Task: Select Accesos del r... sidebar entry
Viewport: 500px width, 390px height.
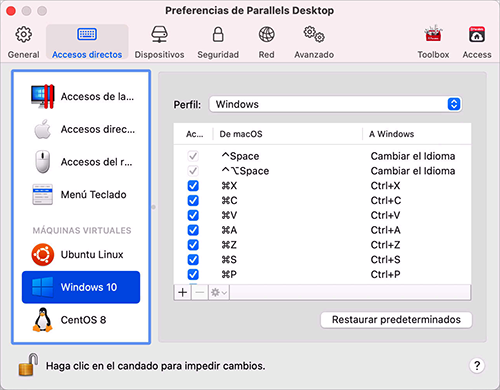Action: [81, 162]
